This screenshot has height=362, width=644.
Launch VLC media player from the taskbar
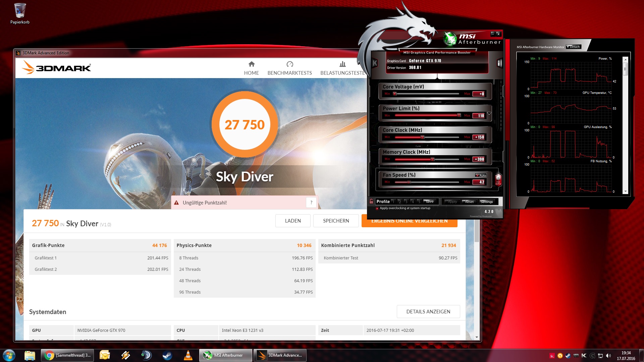188,355
